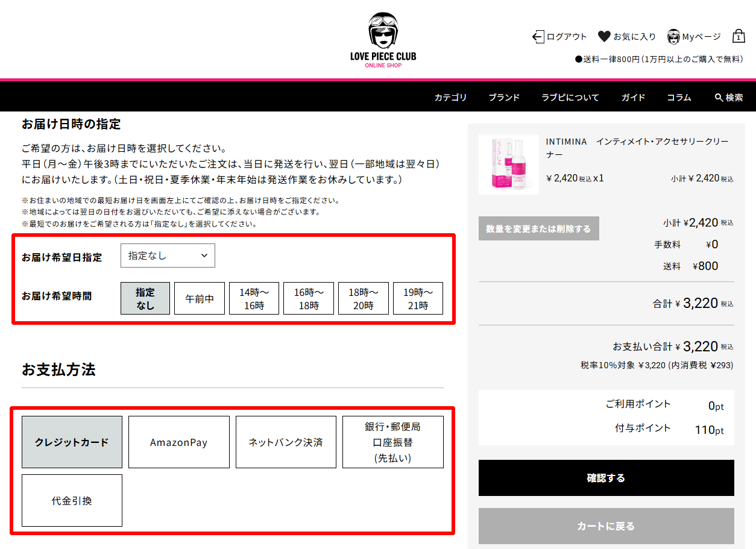Click the Love Piece Club logo
This screenshot has height=549, width=756.
(x=383, y=40)
